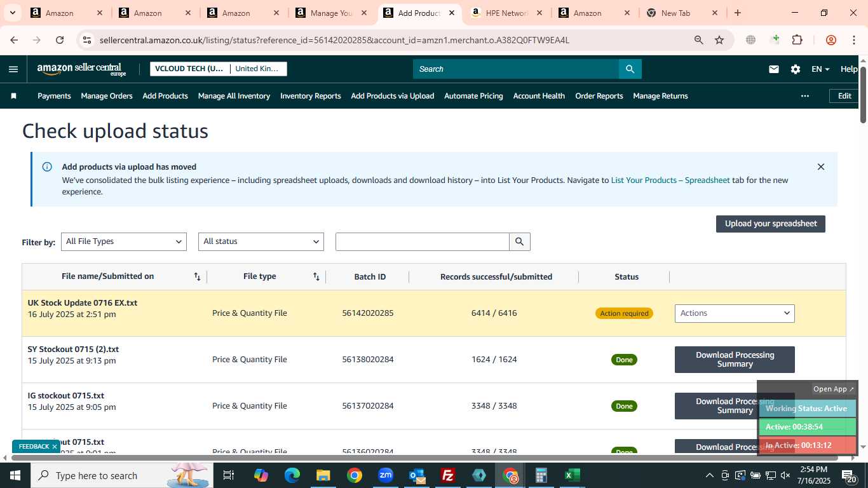Open Manage Returns menu item
Screen dimensions: 868x488
click(660, 96)
